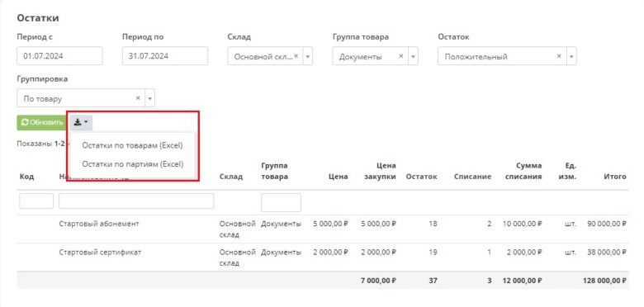Open the Остаток dropdown arrow

571,56
